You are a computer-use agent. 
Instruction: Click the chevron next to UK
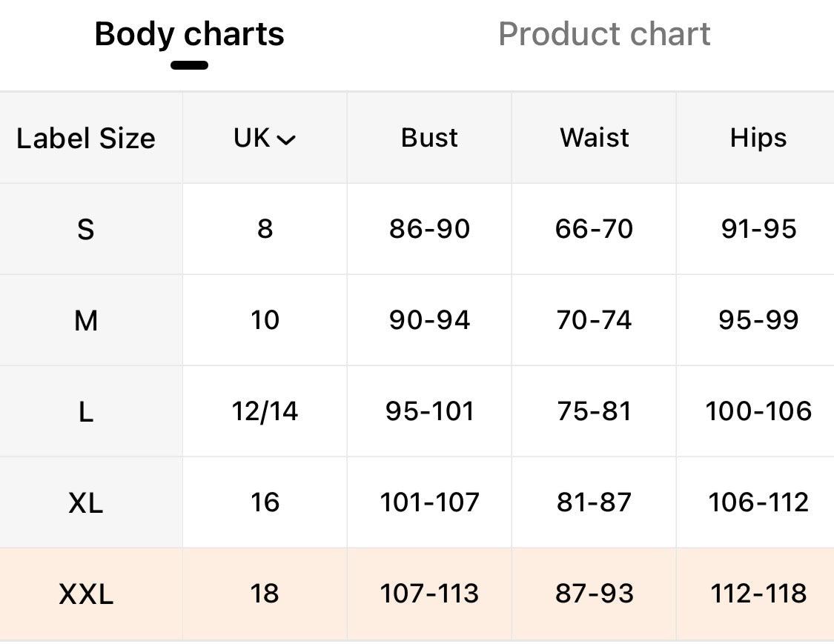point(286,140)
